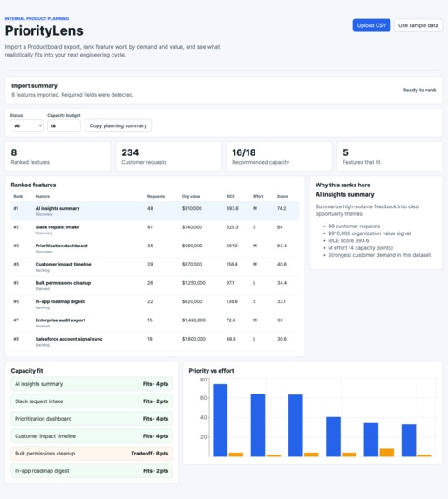448x499 pixels.
Task: Click Bulk permissions cleanup Tradeoff item
Action: 92,454
